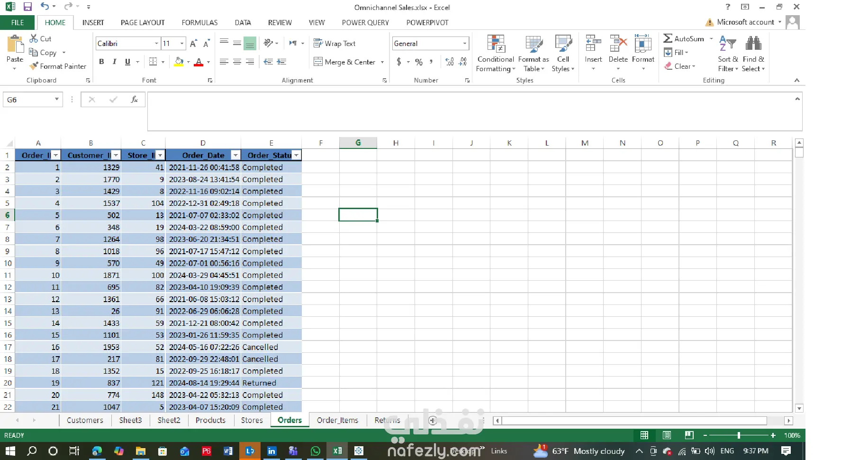Toggle Underline formatting
Image resolution: width=868 pixels, height=460 pixels.
pos(127,62)
